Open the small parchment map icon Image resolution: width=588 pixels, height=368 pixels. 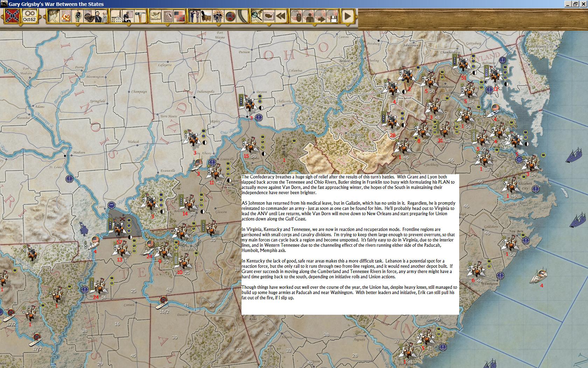tap(155, 16)
